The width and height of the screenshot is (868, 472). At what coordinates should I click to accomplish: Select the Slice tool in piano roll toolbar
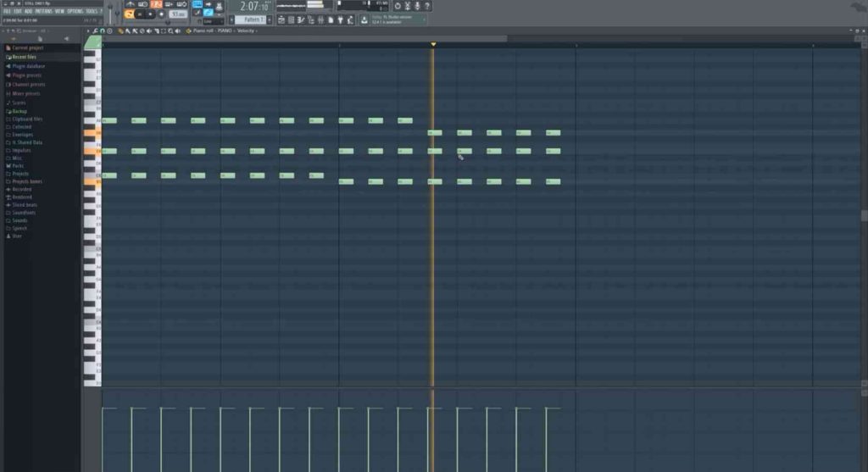point(157,31)
